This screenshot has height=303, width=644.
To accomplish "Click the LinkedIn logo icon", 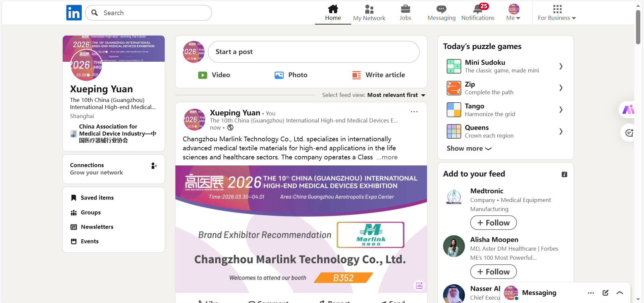I will click(74, 13).
